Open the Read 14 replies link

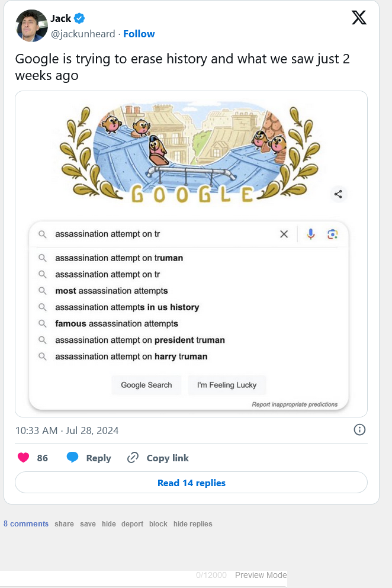pos(191,482)
